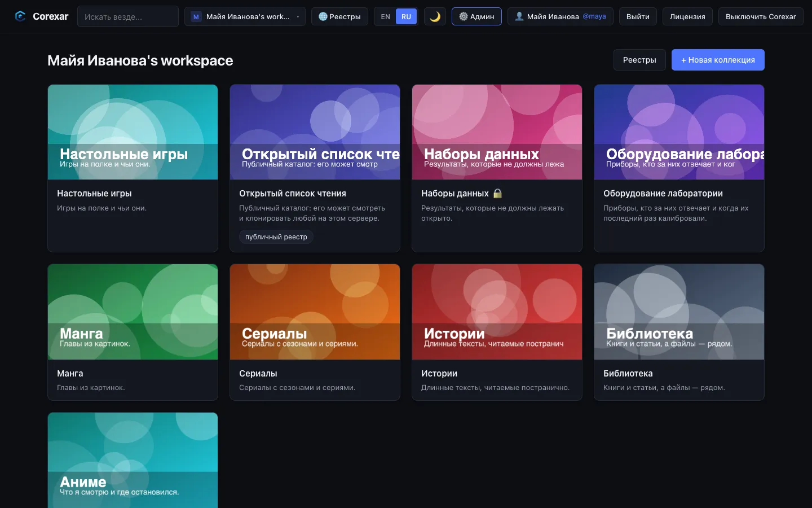
Task: Switch language to RU
Action: [x=406, y=16]
